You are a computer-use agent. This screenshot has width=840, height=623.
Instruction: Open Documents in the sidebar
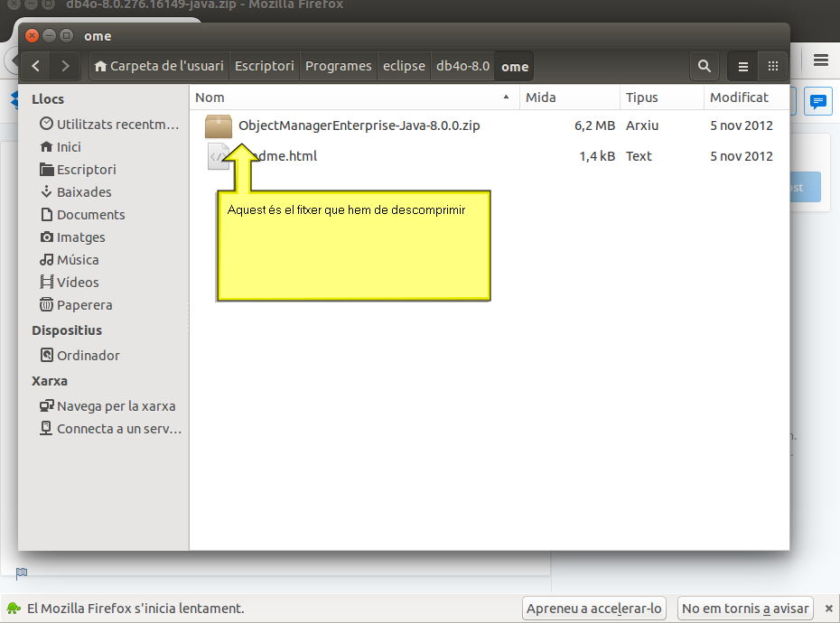tap(82, 214)
